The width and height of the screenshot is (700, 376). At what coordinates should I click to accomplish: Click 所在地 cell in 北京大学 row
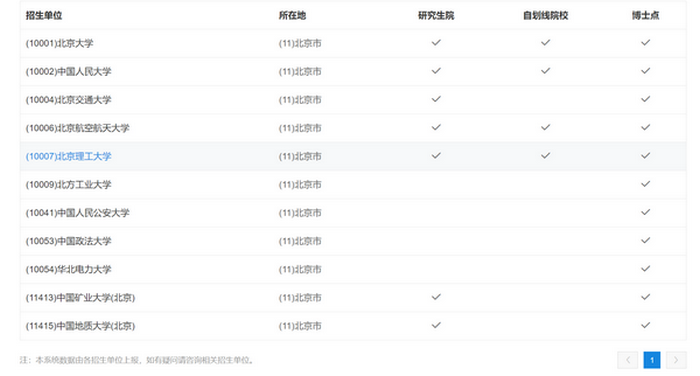point(300,43)
